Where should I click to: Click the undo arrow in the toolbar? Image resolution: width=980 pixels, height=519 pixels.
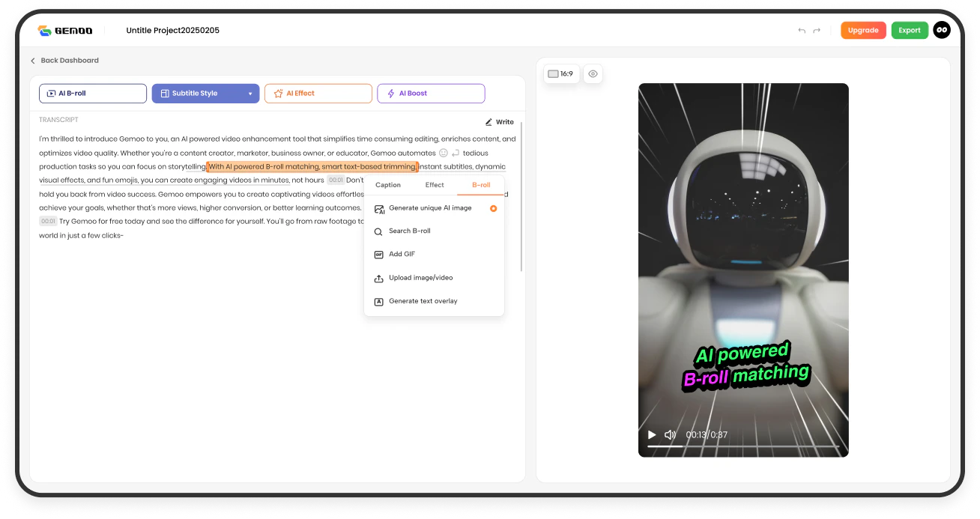point(801,30)
